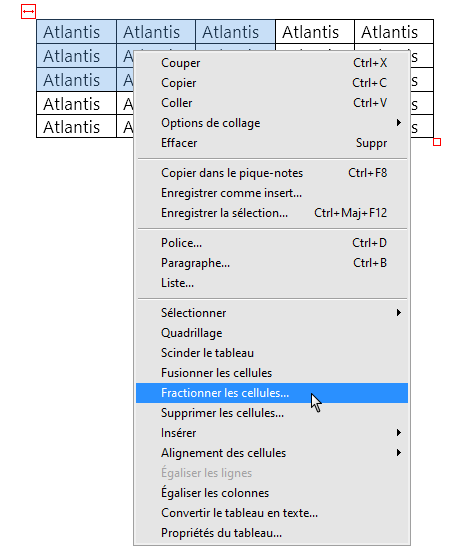Toggle Quadrillage gridlines option
Viewport: 456px width, 556px height.
tap(272, 333)
